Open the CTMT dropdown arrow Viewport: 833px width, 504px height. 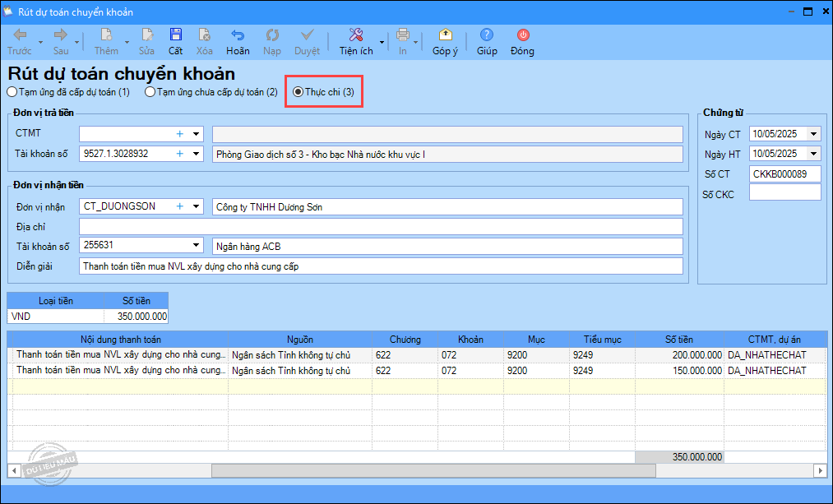[x=197, y=133]
